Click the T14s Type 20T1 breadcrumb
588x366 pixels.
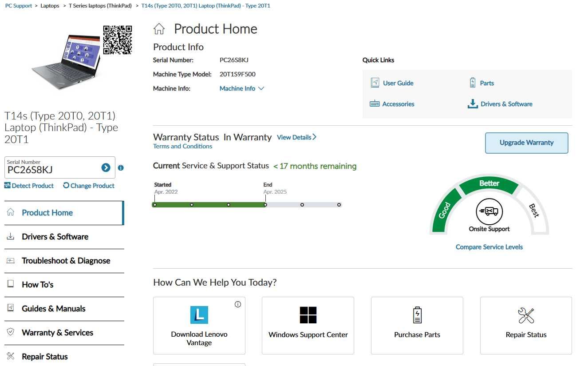[x=205, y=6]
